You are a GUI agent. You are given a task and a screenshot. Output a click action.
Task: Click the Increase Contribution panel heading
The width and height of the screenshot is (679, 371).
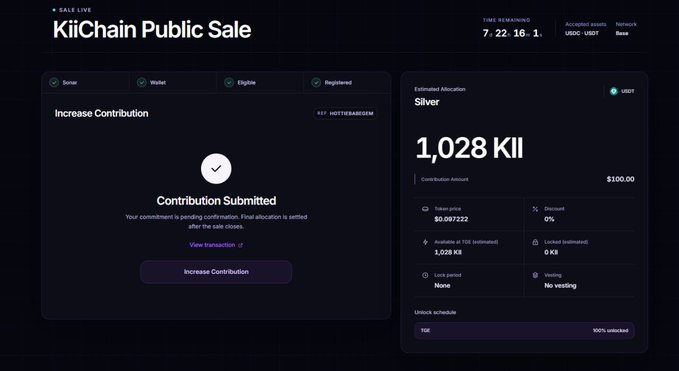pyautogui.click(x=101, y=113)
